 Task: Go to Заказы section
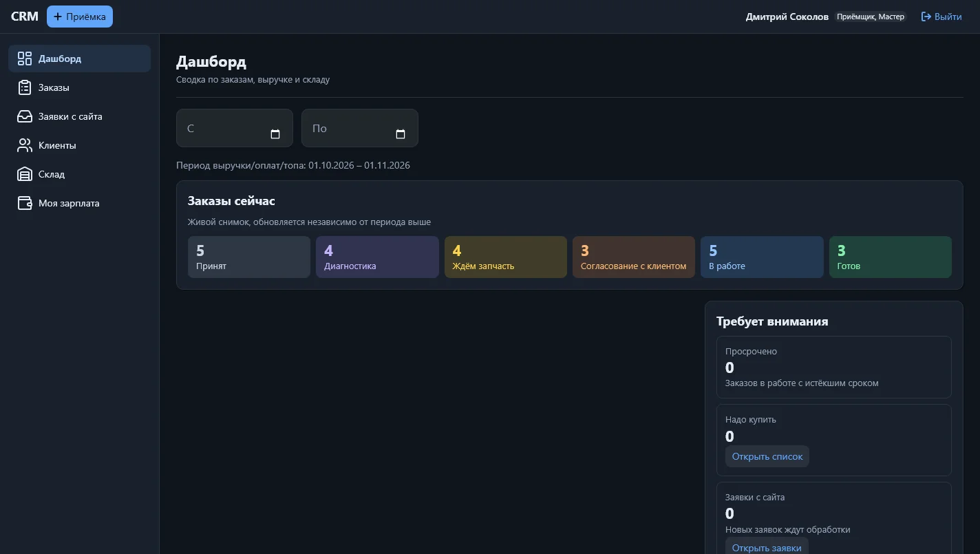(x=80, y=87)
